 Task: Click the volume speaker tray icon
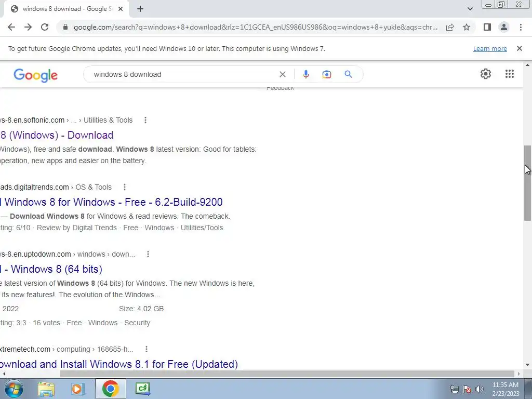point(479,389)
